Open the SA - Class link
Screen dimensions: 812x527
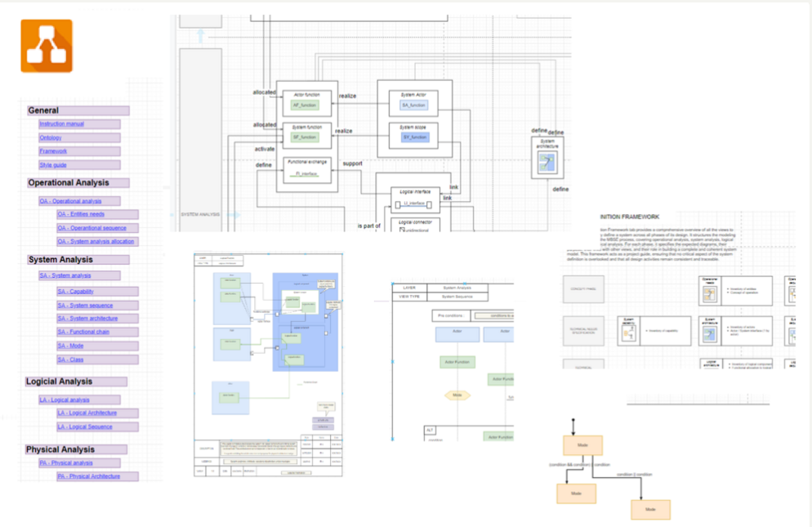(70, 360)
